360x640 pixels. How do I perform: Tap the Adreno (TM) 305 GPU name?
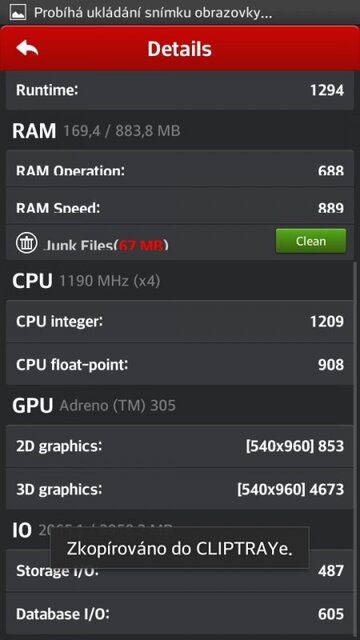point(118,405)
